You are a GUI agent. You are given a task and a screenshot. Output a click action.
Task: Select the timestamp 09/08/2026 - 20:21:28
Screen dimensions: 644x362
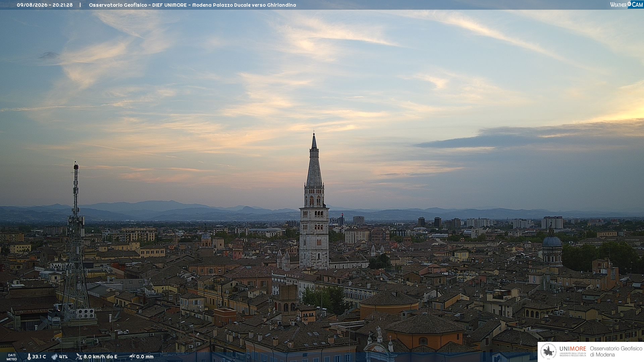[x=45, y=5]
